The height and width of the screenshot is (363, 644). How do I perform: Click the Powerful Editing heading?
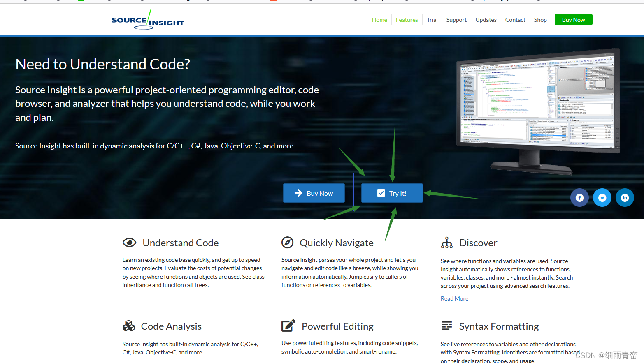[337, 326]
